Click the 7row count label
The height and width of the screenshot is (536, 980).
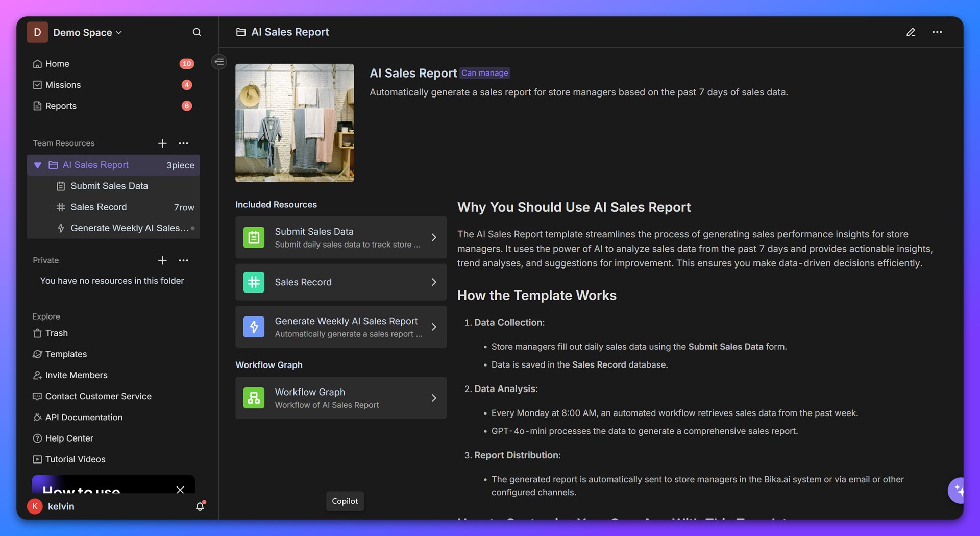(x=184, y=207)
